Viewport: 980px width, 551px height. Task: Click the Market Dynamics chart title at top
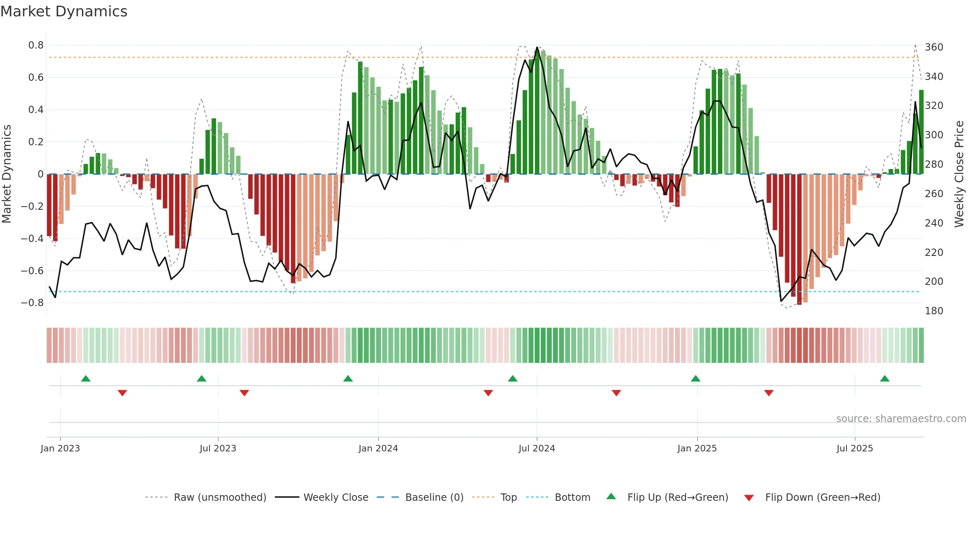64,11
